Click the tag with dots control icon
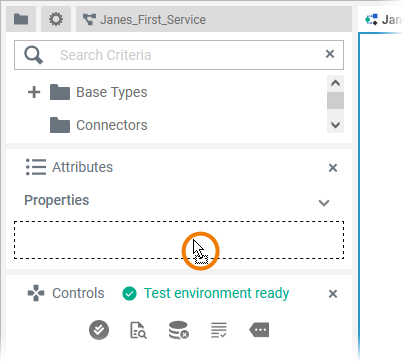 click(x=259, y=330)
